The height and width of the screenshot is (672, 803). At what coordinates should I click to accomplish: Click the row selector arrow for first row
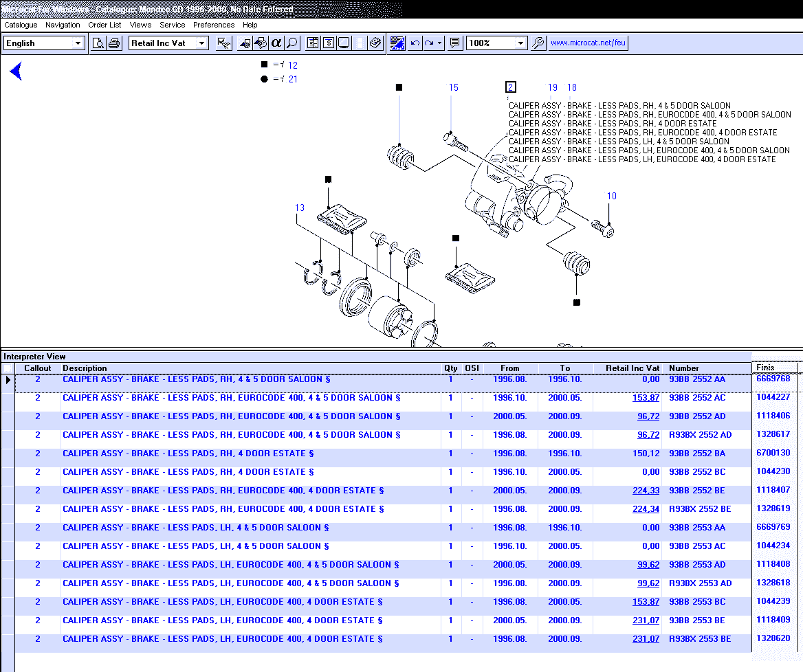tap(8, 380)
